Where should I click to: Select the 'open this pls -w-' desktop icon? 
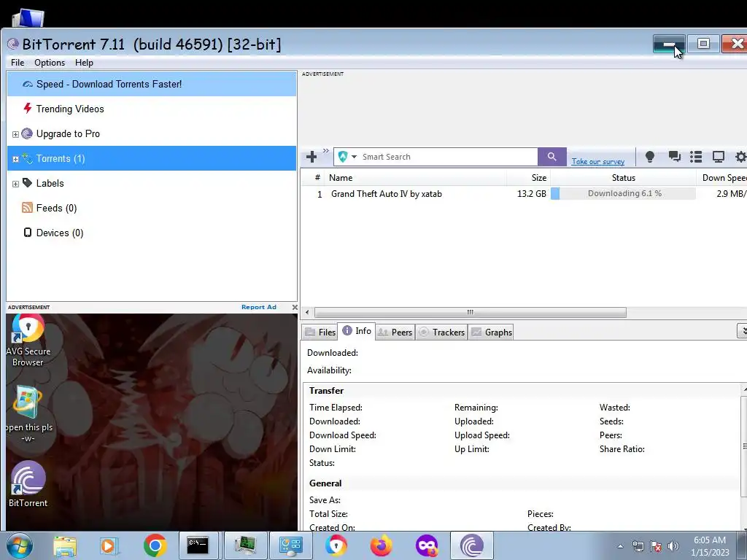point(28,415)
